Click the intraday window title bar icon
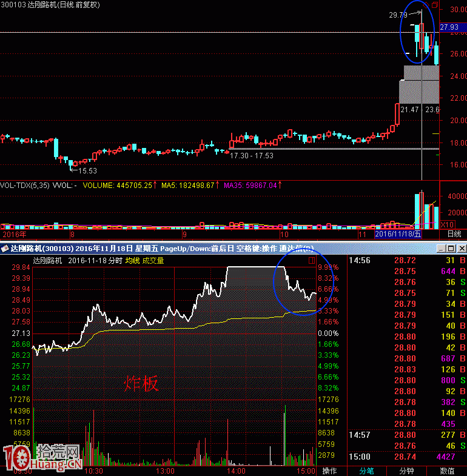Image resolution: width=467 pixels, height=476 pixels. coord(5,249)
